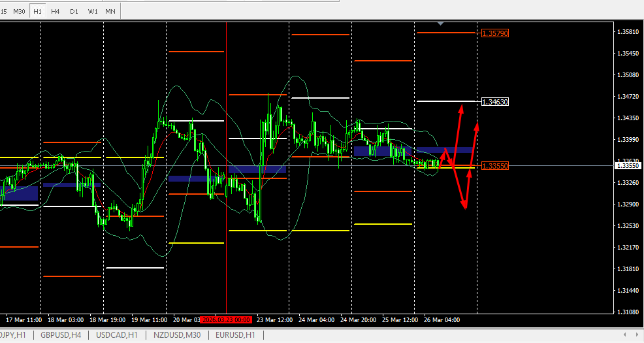
Task: Click the 1.34350 price scale value
Action: (628, 118)
